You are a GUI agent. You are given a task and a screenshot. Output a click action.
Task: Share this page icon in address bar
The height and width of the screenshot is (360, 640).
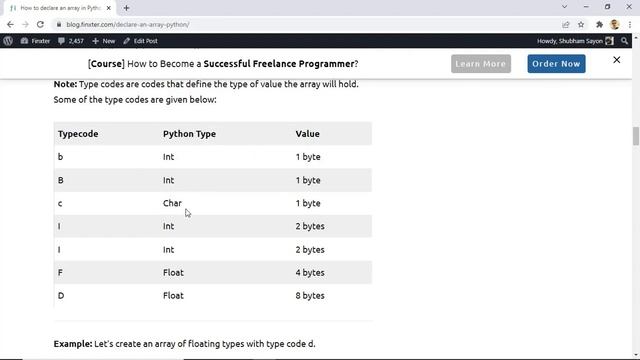pos(566,24)
